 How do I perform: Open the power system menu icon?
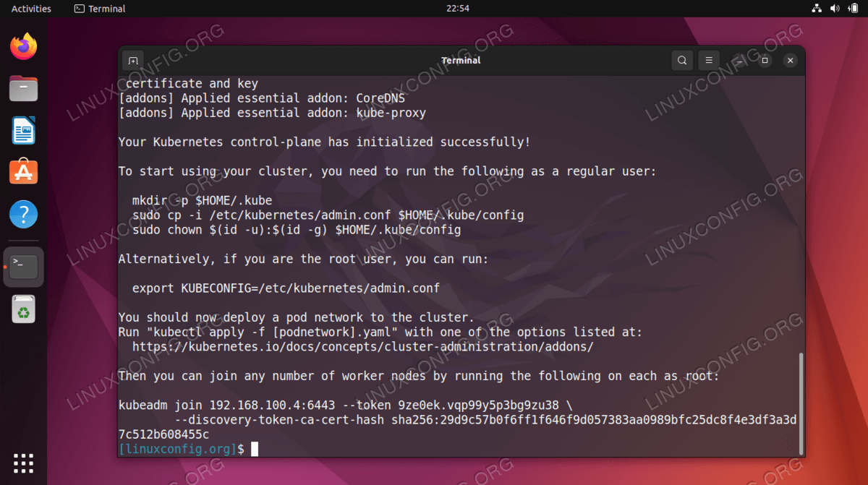coord(852,9)
